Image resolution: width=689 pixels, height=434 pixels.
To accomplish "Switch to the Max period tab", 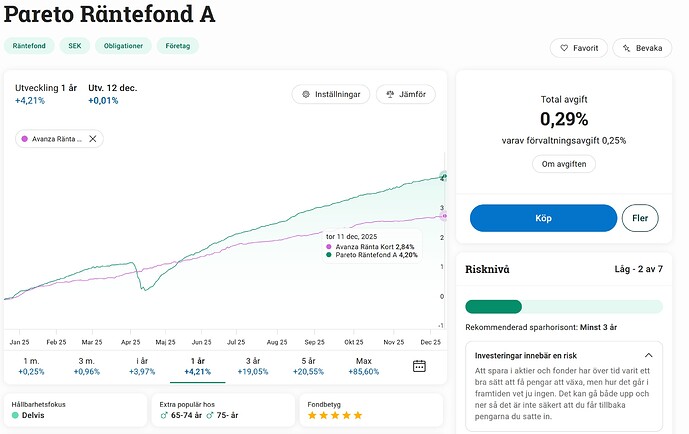I will pos(364,366).
